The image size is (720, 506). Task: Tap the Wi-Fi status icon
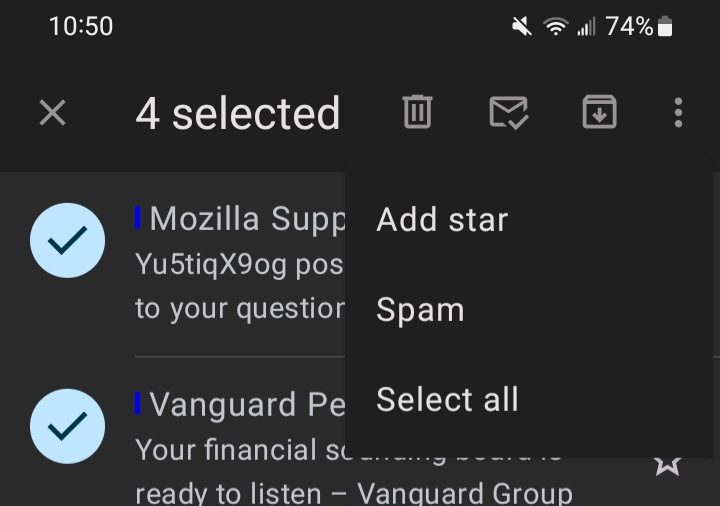pos(556,26)
